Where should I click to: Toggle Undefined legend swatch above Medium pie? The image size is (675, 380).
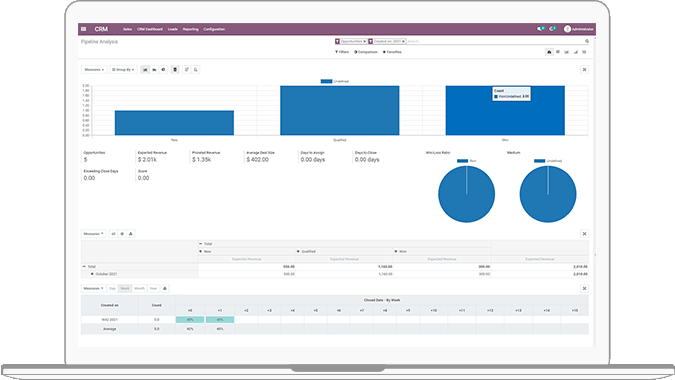tap(540, 161)
